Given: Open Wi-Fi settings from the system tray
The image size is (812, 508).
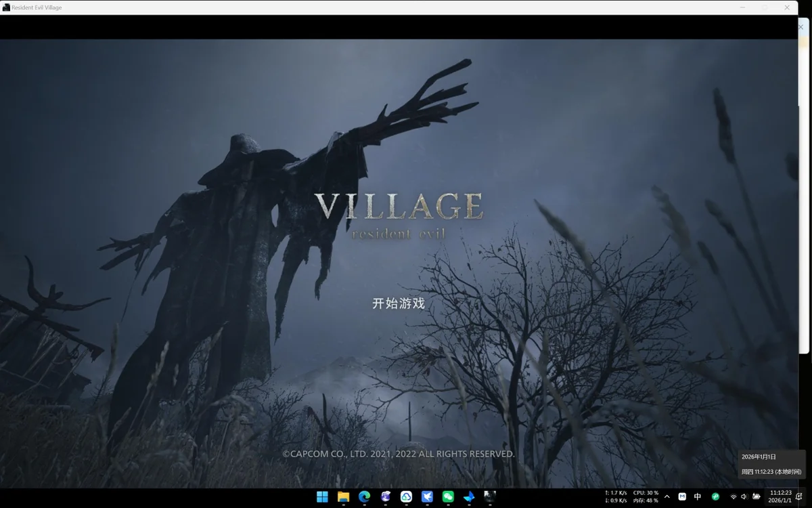Looking at the screenshot, I should pos(734,498).
